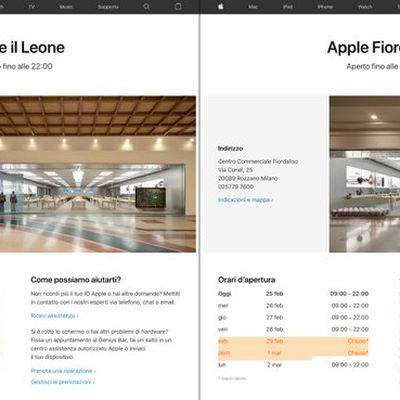Click the Apple logo in navigation
The image size is (400, 400).
221,6
